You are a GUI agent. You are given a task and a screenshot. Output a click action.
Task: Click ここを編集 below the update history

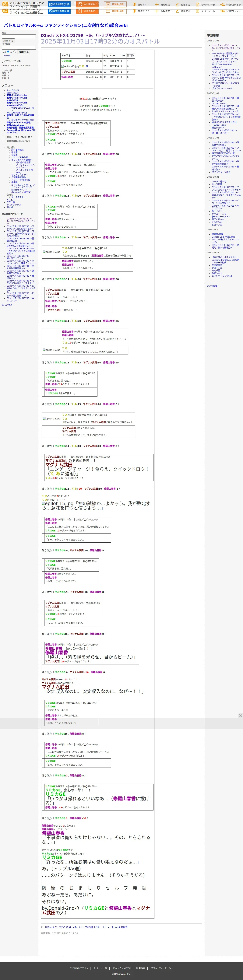[212, 286]
